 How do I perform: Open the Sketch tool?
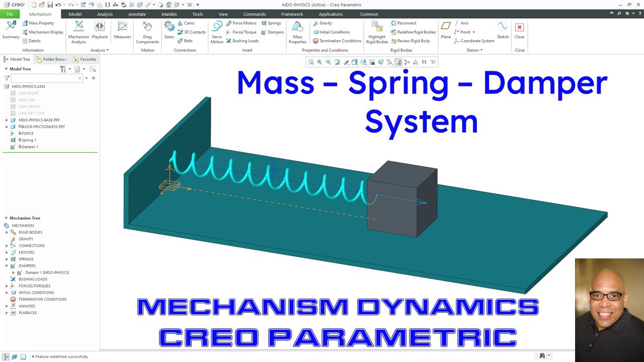[503, 30]
